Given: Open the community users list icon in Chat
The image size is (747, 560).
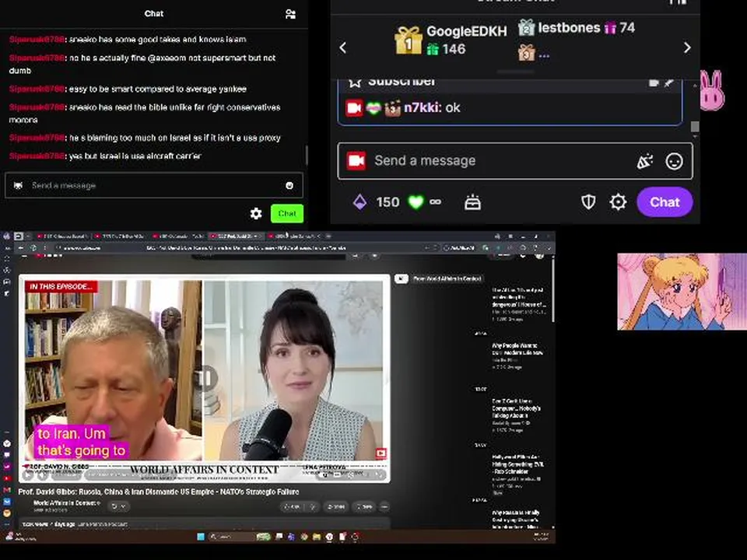Looking at the screenshot, I should tap(290, 14).
